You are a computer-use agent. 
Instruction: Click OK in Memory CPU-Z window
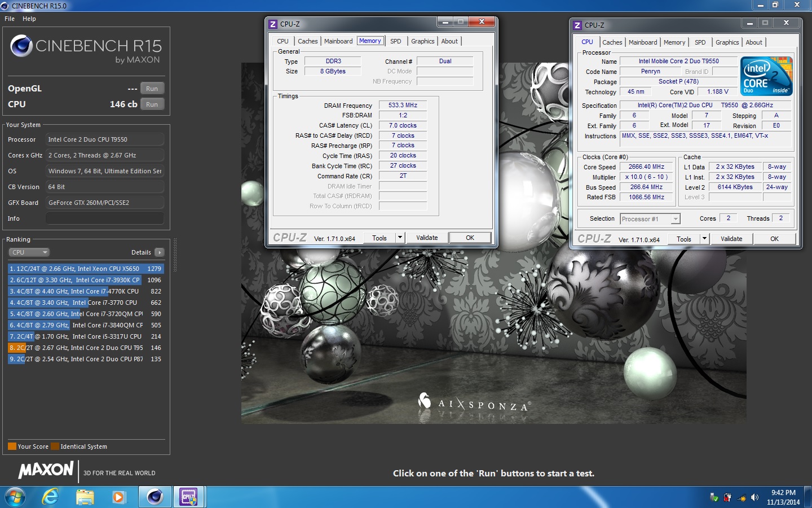470,238
